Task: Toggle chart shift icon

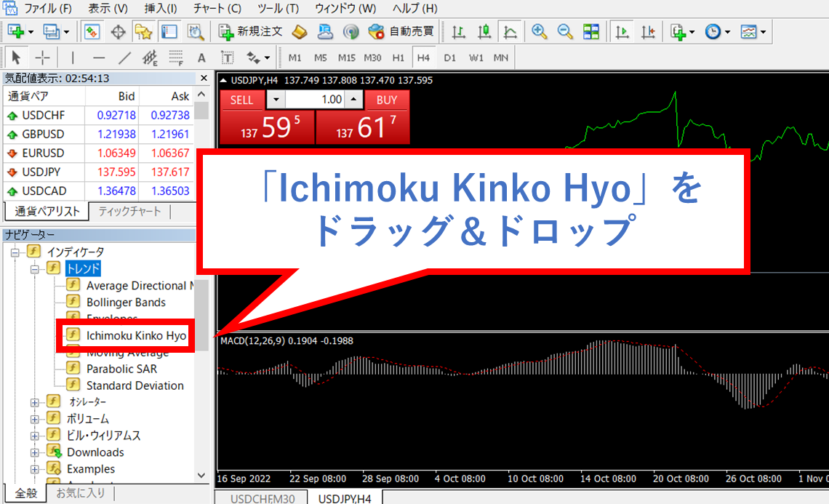Action: pos(648,32)
